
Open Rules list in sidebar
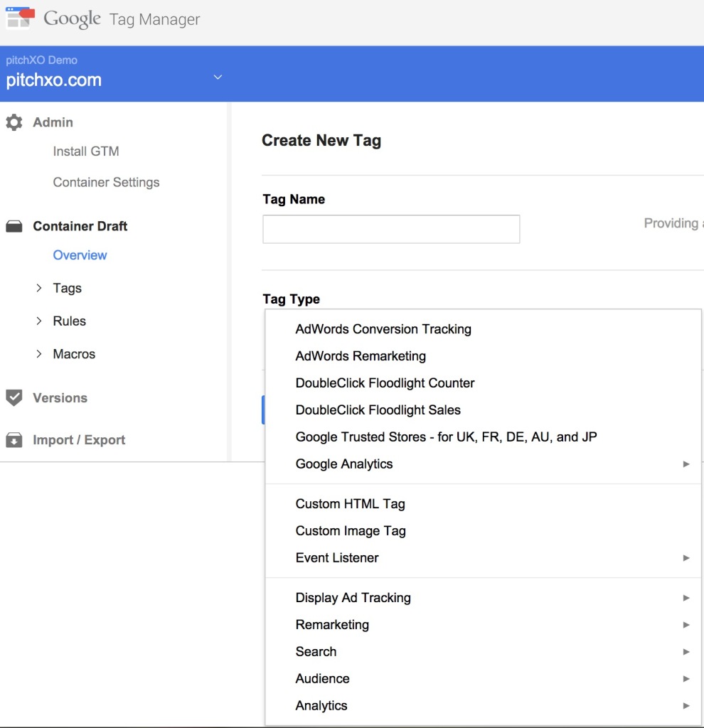[x=69, y=321]
